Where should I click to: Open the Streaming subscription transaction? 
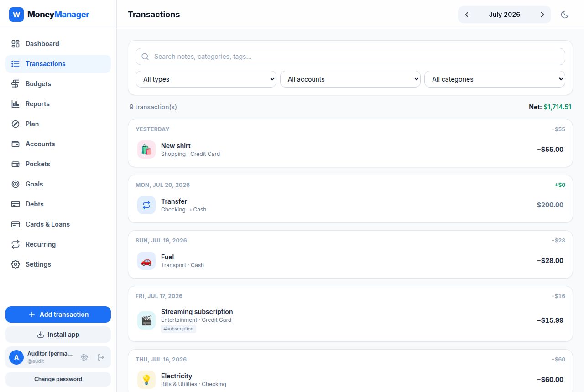pos(350,320)
